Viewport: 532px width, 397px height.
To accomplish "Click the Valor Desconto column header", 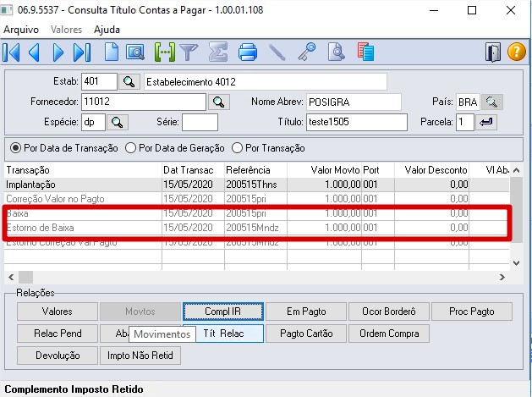I will pos(432,170).
